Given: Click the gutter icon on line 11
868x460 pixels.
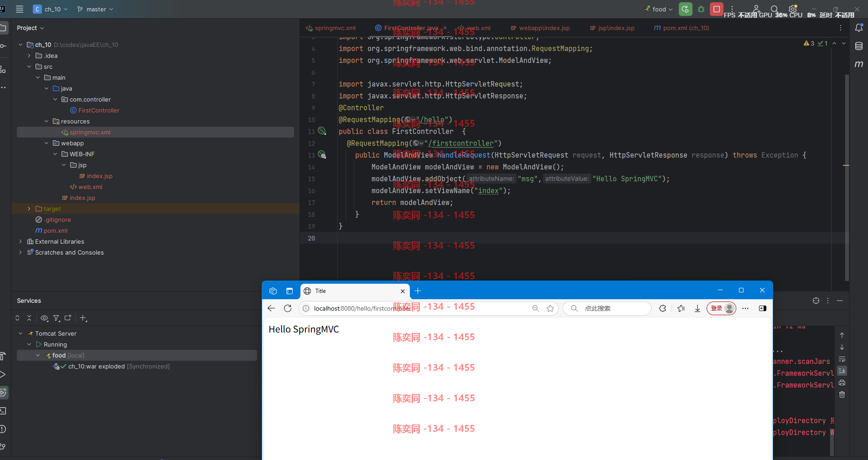Looking at the screenshot, I should click(x=322, y=131).
